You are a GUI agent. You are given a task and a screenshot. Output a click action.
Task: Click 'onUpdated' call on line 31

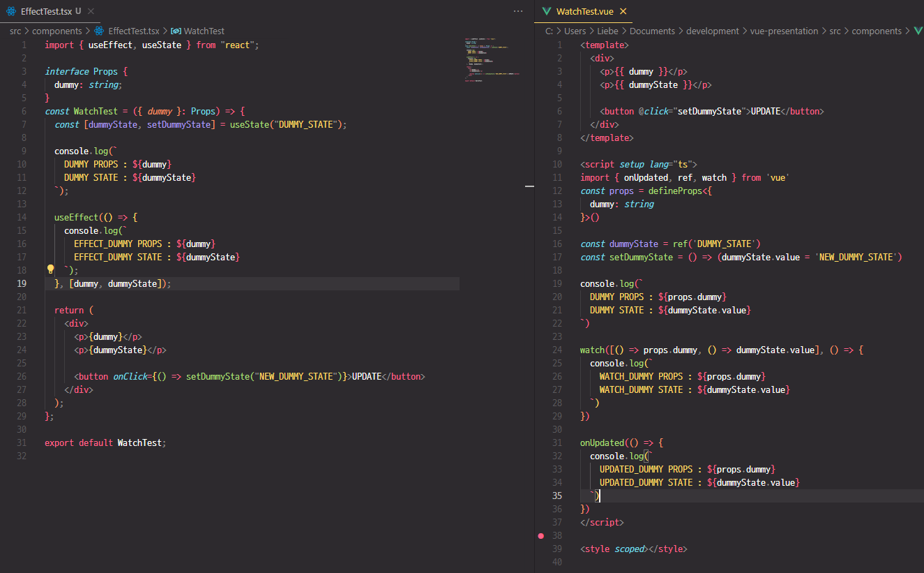(x=602, y=442)
